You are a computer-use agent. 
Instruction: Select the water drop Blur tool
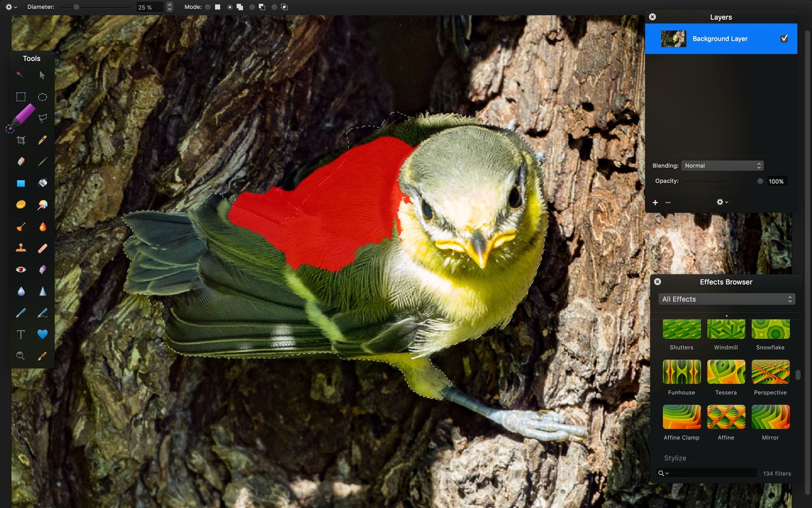click(x=21, y=291)
